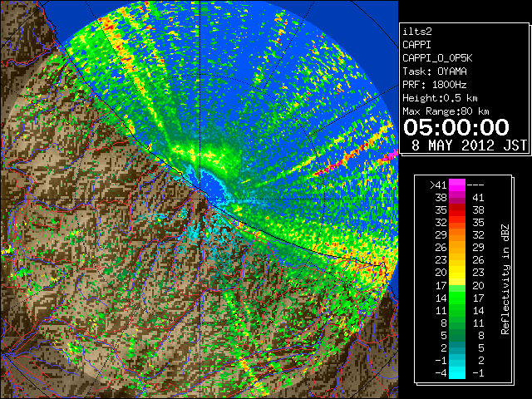This screenshot has width=532, height=399.
Task: Click the PRF: 1800Hz line
Action: (x=434, y=85)
